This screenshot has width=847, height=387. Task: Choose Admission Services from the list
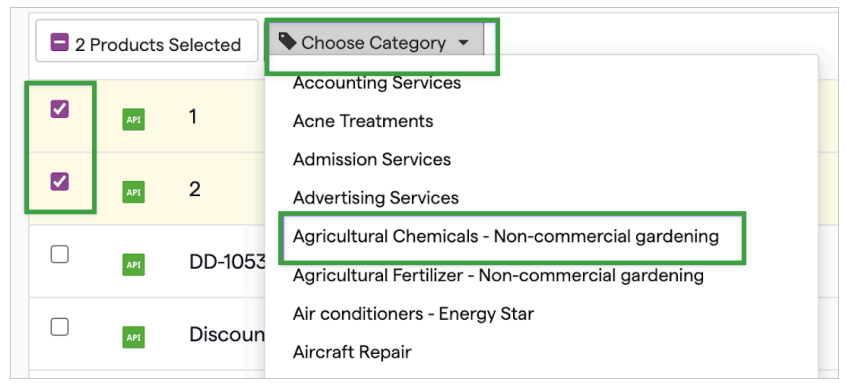click(372, 159)
